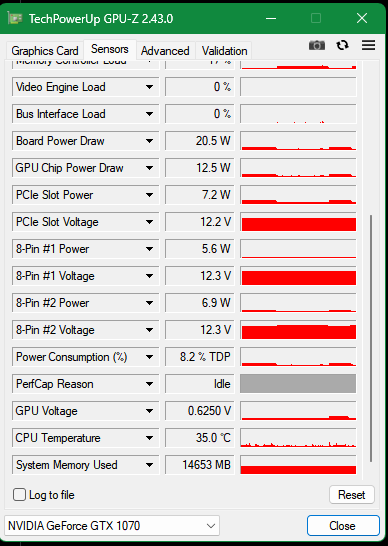Expand the Video Engine Load dropdown arrow
The image size is (388, 546).
(149, 87)
